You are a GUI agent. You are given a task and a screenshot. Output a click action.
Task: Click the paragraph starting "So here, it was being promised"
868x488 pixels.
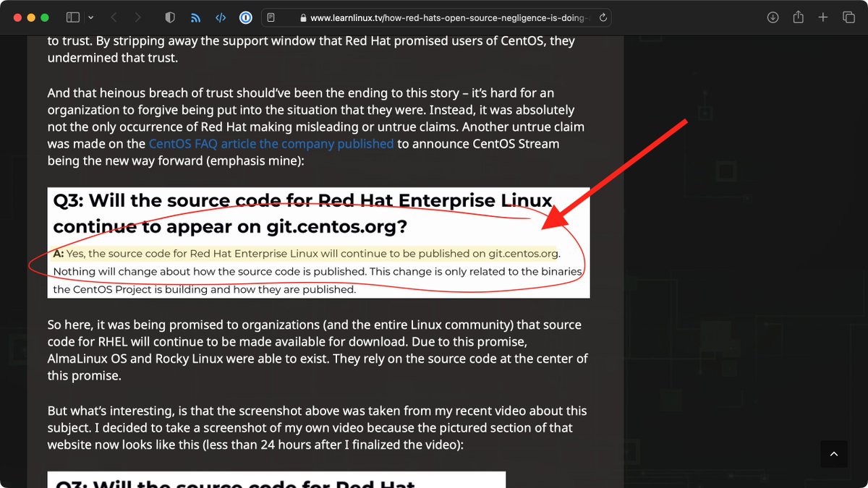coord(318,350)
